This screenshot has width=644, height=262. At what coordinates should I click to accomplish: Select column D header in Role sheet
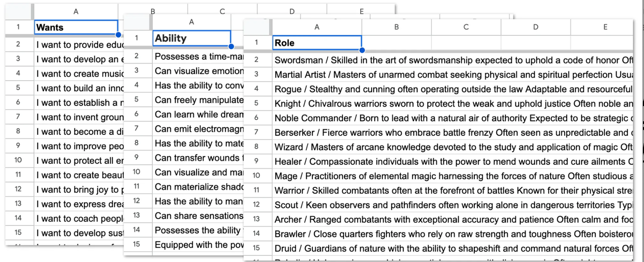536,27
